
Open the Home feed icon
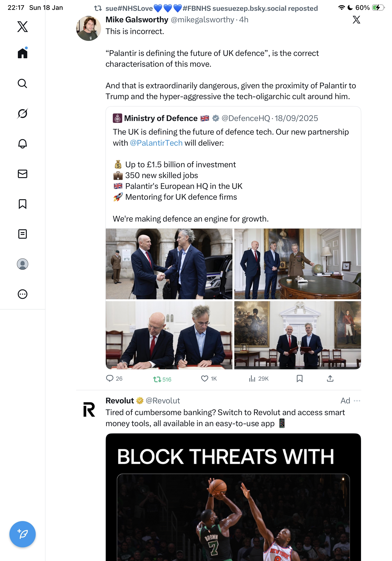pos(23,53)
